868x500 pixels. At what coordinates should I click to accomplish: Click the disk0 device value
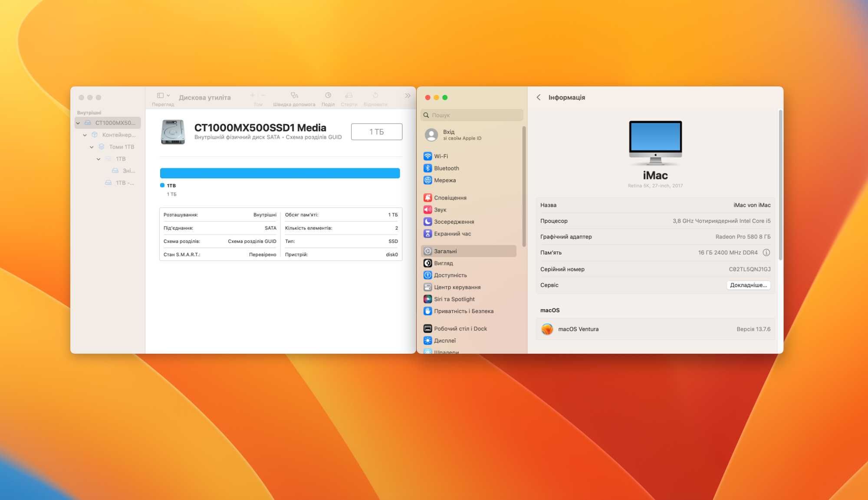(392, 255)
